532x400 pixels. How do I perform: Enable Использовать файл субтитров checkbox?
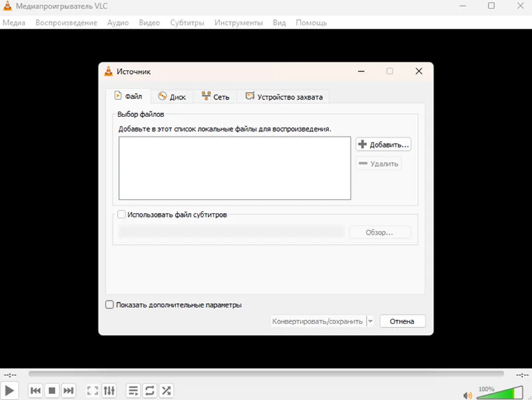click(122, 214)
